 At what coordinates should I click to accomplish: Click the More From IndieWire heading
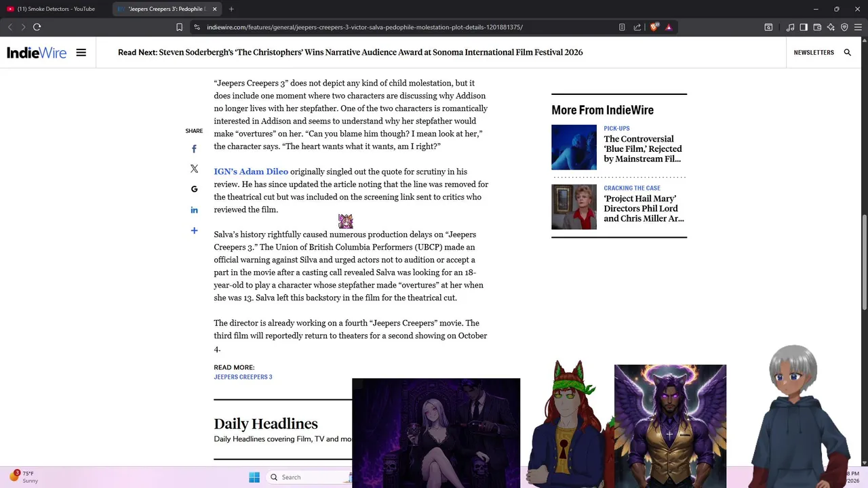(602, 110)
